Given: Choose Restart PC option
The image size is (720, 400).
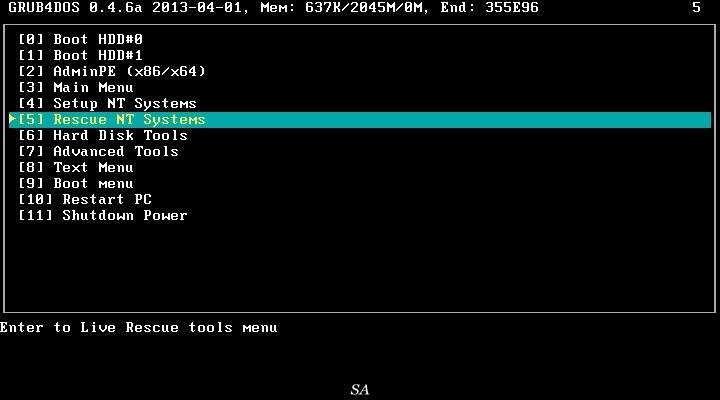Looking at the screenshot, I should click(x=85, y=200).
